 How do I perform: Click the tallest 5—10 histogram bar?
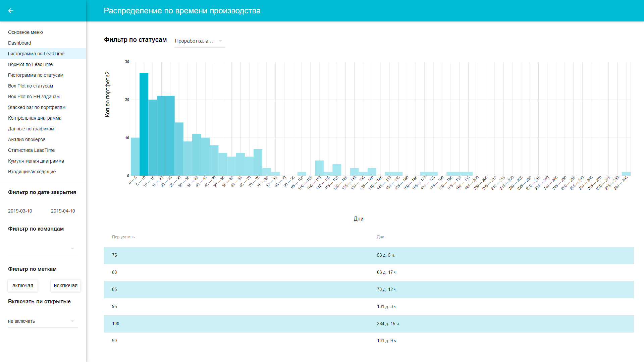tap(144, 124)
